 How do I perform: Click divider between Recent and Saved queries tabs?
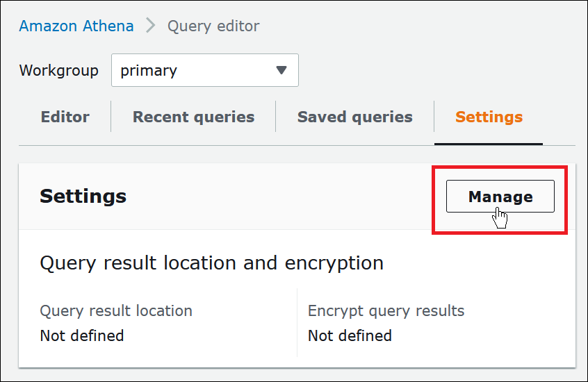276,117
